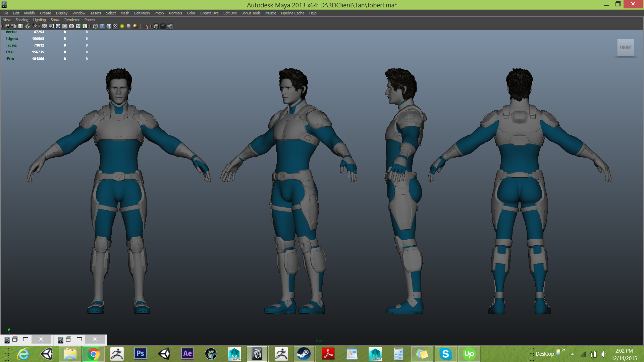Open the Lighting panel menu
Screen dimensions: 644x362
(39, 20)
